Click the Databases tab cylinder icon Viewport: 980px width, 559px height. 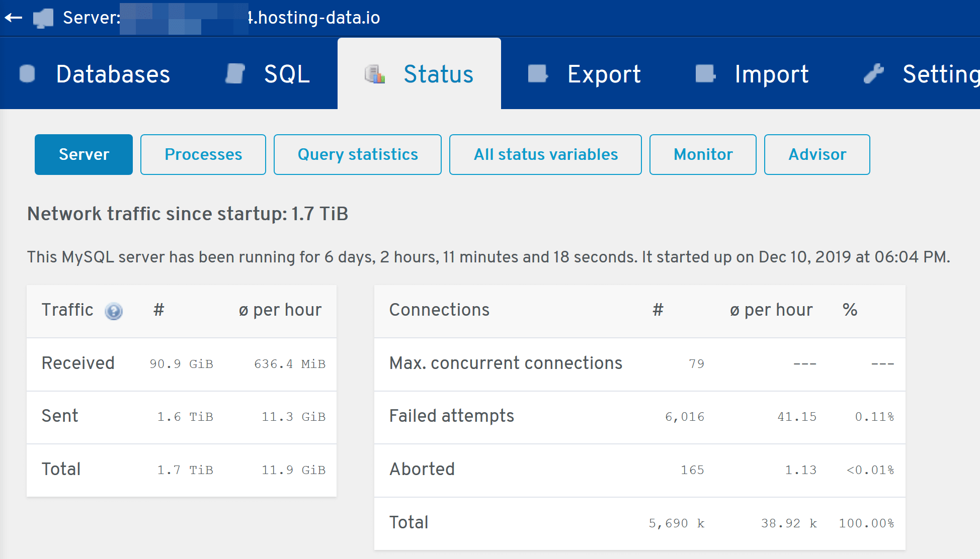pos(27,74)
